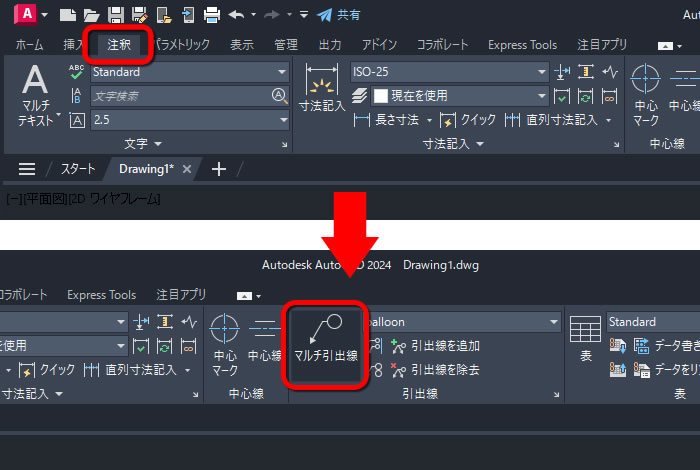Open the balloon multileader style dropdown
This screenshot has width=700, height=470.
click(x=464, y=322)
